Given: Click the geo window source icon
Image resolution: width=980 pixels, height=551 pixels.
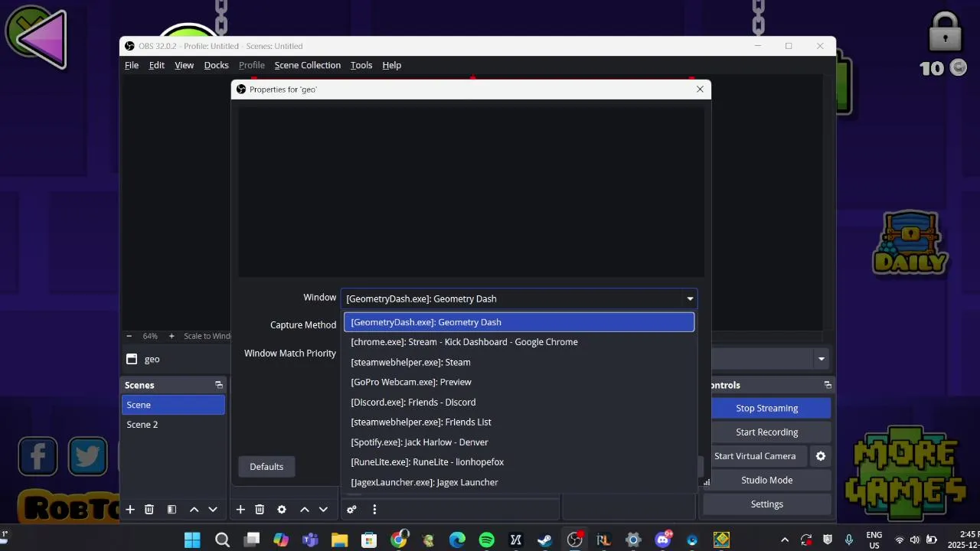Looking at the screenshot, I should 132,359.
